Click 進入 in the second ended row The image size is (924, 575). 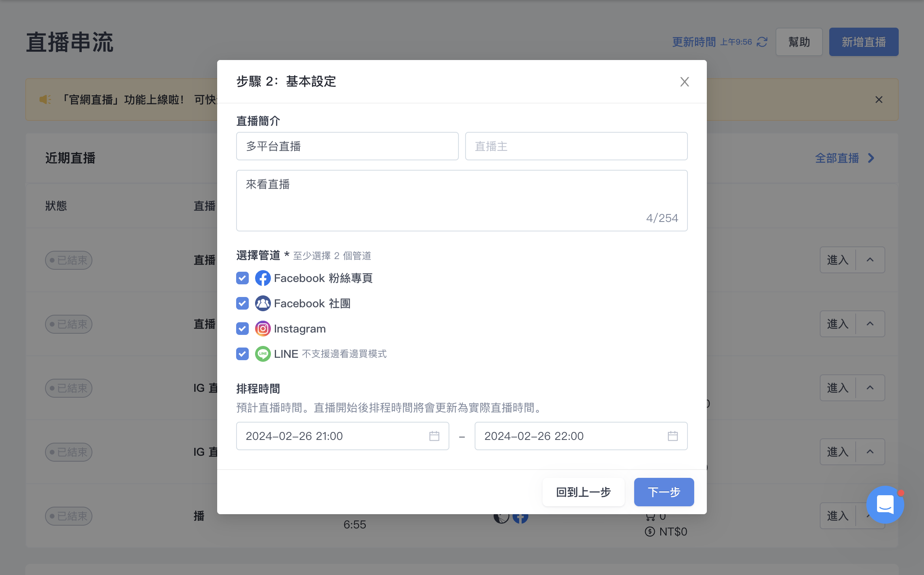pyautogui.click(x=838, y=324)
